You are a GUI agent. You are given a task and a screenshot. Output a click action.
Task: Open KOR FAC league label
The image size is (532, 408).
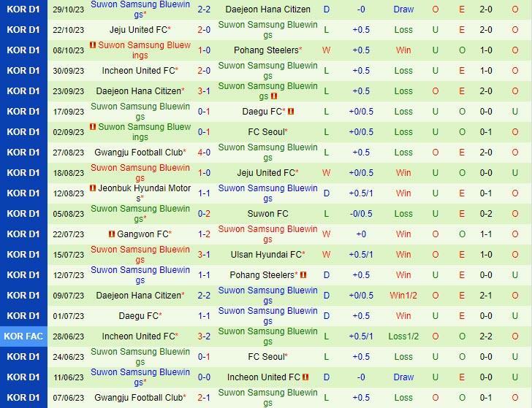click(23, 336)
